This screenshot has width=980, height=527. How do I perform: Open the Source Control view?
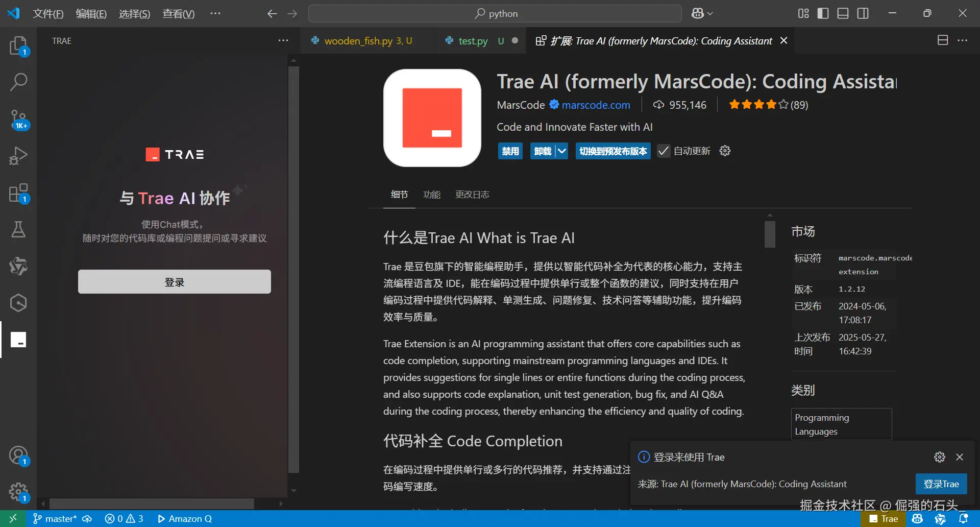(x=18, y=119)
